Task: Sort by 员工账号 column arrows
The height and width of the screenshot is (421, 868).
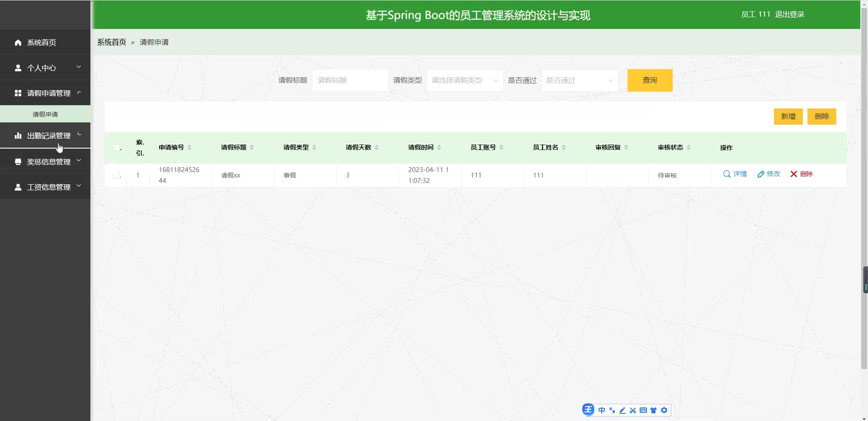Action: click(x=501, y=147)
